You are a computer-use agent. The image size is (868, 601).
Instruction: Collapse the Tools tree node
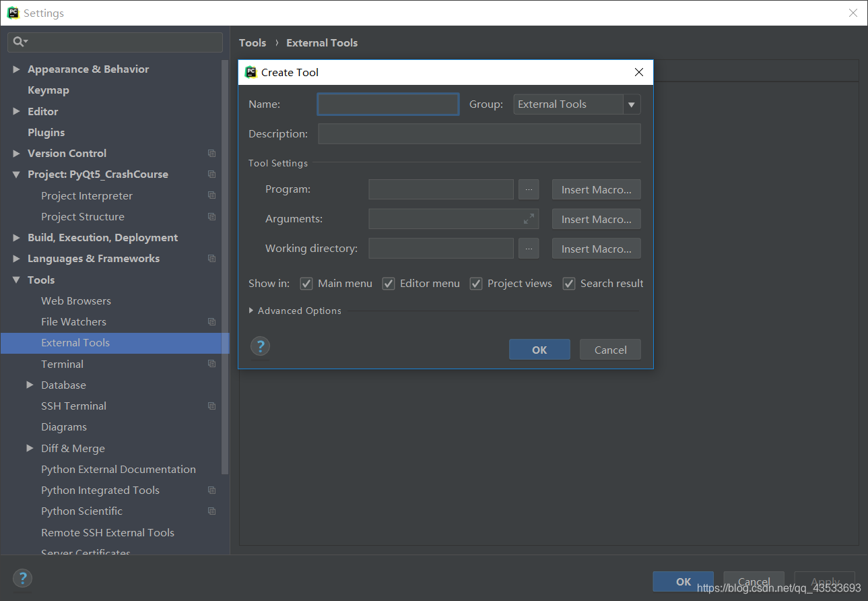pyautogui.click(x=17, y=280)
